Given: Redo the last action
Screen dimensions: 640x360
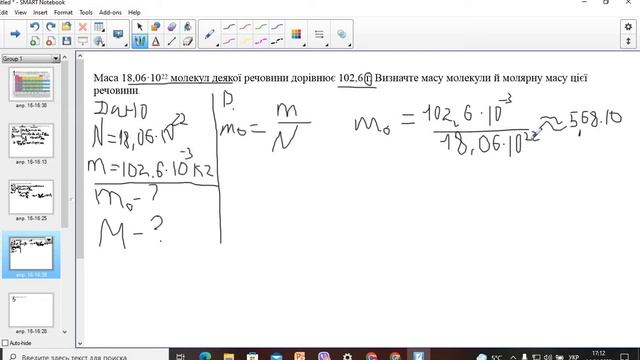Looking at the screenshot, I should (51, 27).
